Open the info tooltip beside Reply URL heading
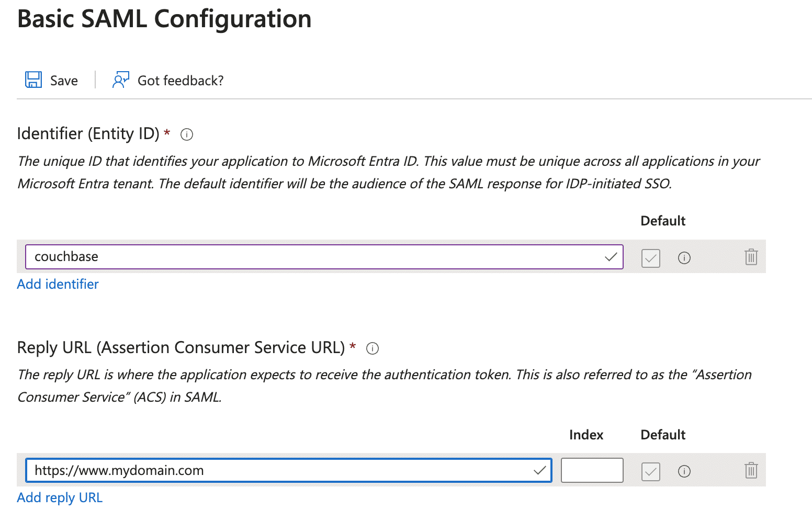This screenshot has width=812, height=521. click(372, 348)
